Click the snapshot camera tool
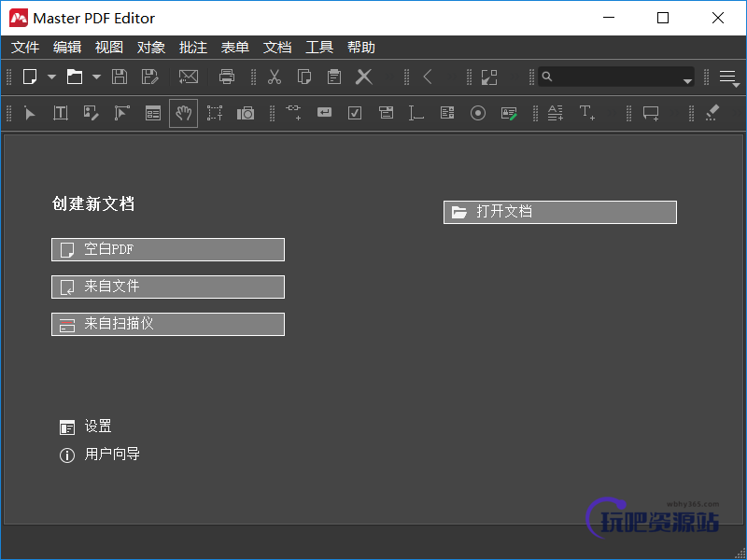The width and height of the screenshot is (747, 560). click(x=246, y=113)
